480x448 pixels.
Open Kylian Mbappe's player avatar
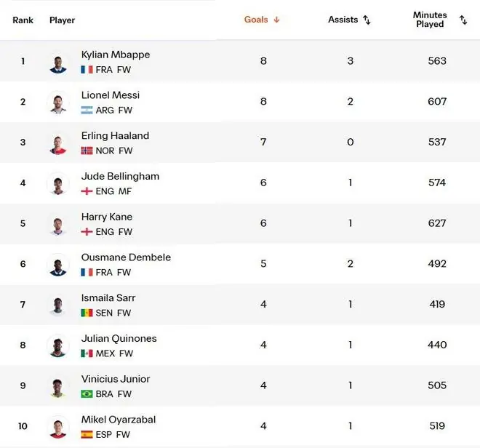58,63
